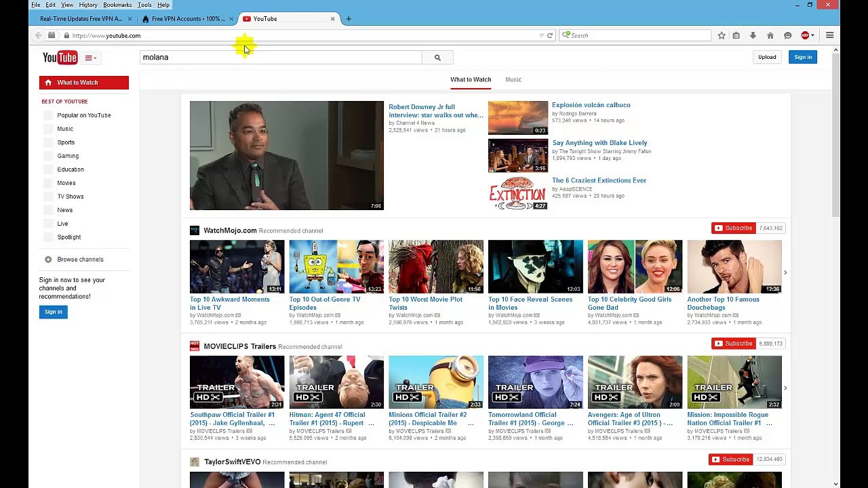Open the Downloads arrow icon
This screenshot has width=868, height=488.
(753, 35)
